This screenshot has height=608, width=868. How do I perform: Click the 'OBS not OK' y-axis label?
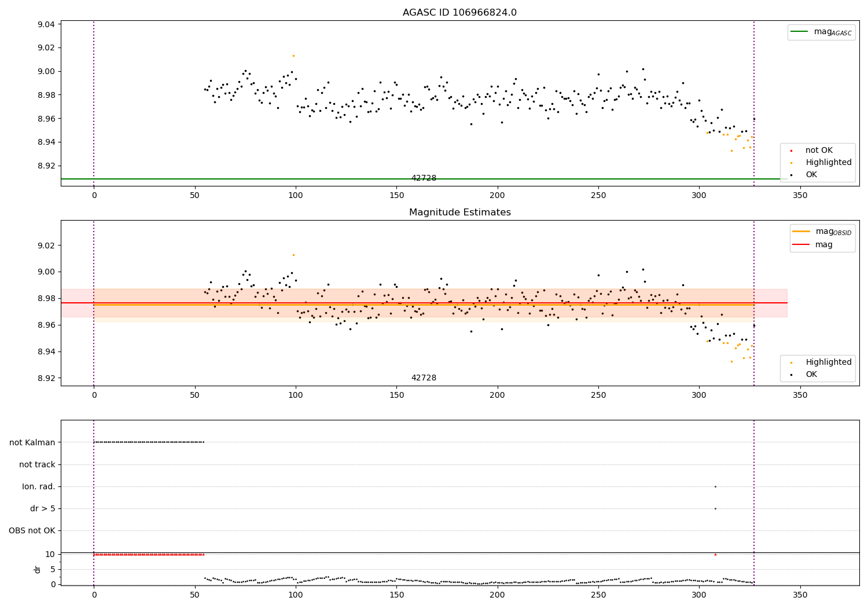(32, 530)
